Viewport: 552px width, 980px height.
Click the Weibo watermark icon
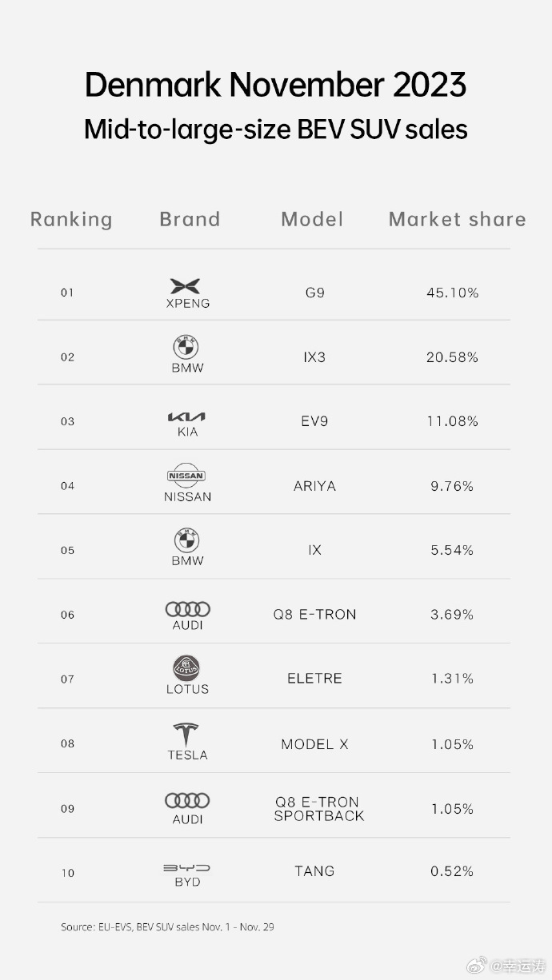[x=478, y=967]
